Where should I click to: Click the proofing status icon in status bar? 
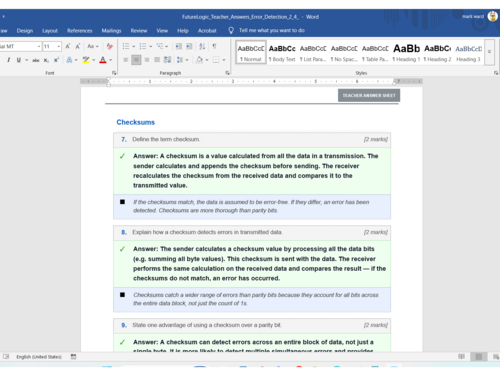(x=6, y=357)
